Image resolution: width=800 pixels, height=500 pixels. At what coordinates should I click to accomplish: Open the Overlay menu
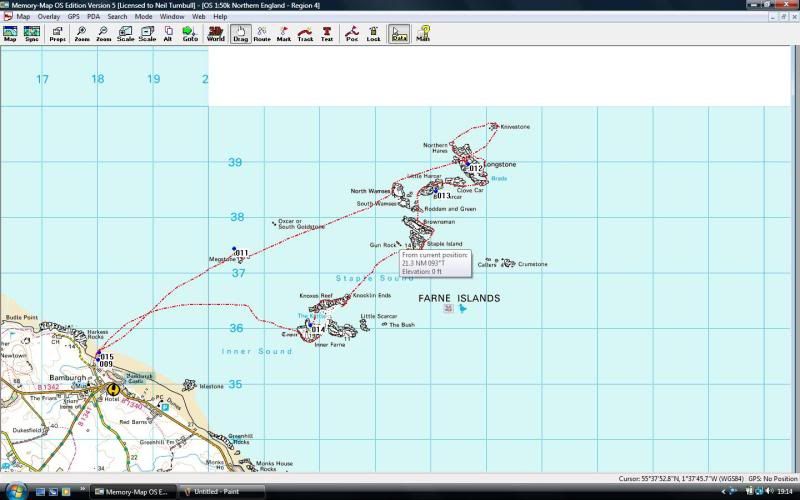[x=49, y=17]
